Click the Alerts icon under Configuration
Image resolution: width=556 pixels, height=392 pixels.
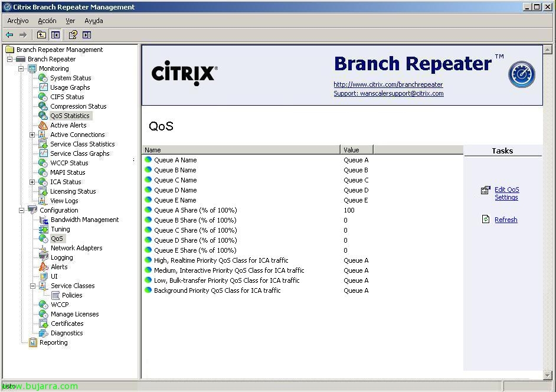pos(44,267)
